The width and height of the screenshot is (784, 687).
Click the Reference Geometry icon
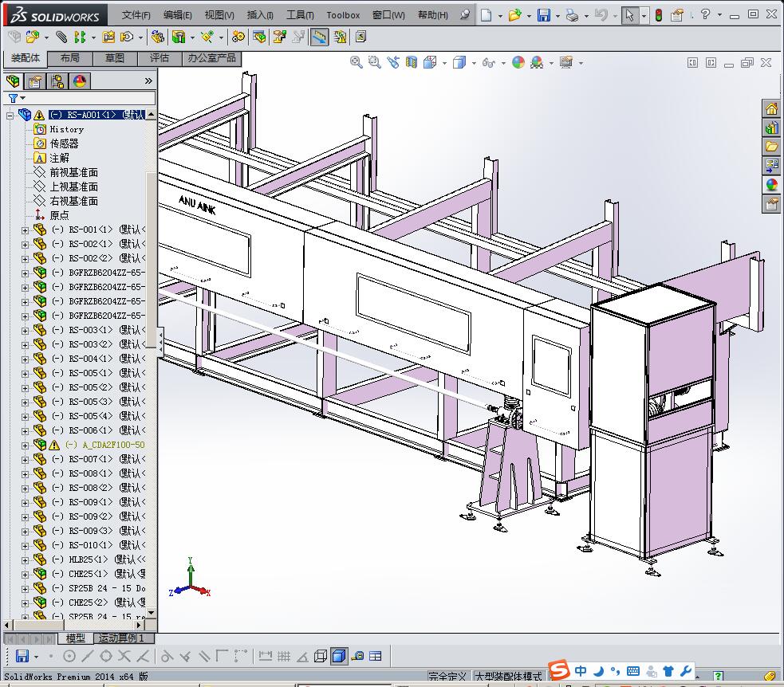tap(207, 37)
